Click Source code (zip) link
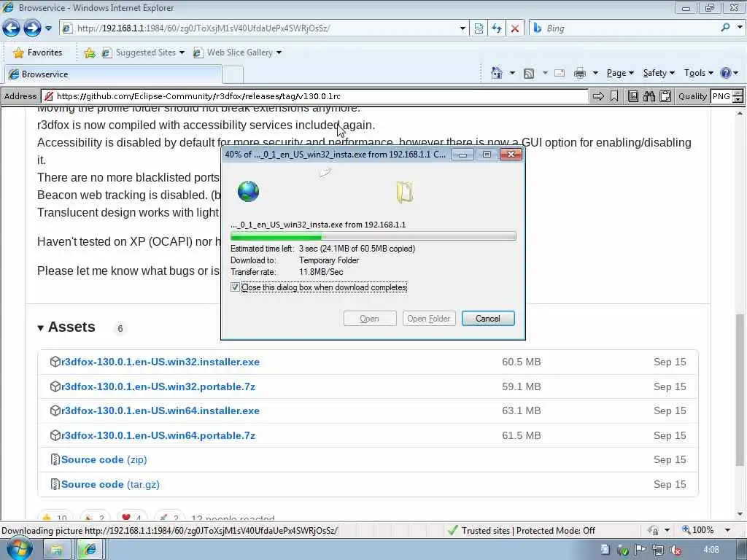747x560 pixels. [104, 460]
